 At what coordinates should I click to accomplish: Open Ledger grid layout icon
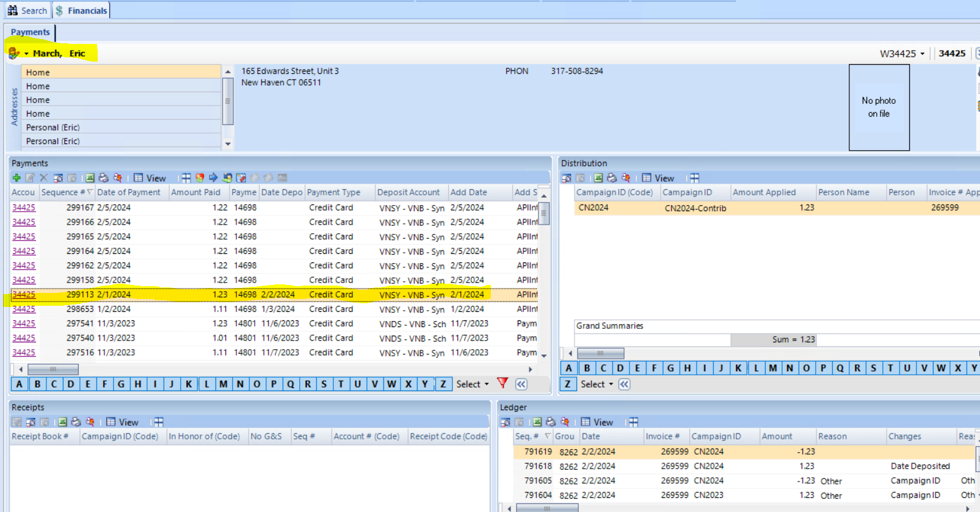633,422
